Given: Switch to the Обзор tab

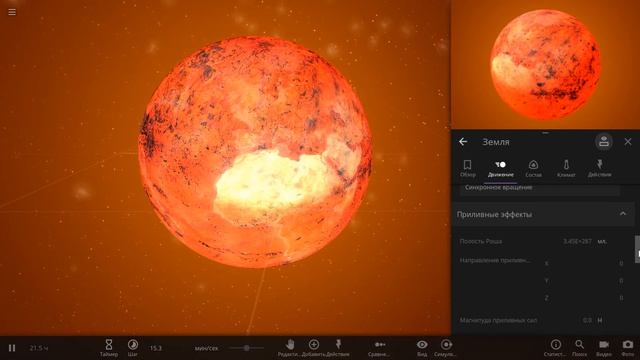Looking at the screenshot, I should click(x=468, y=169).
